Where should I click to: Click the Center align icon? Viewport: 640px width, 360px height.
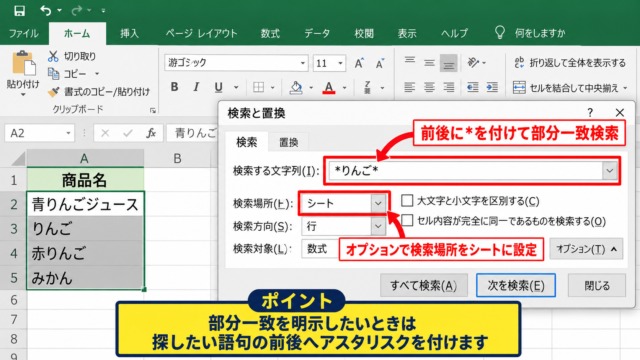(429, 87)
